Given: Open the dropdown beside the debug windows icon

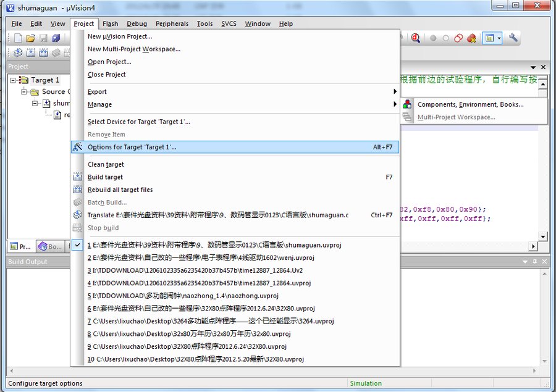Looking at the screenshot, I should (500, 38).
